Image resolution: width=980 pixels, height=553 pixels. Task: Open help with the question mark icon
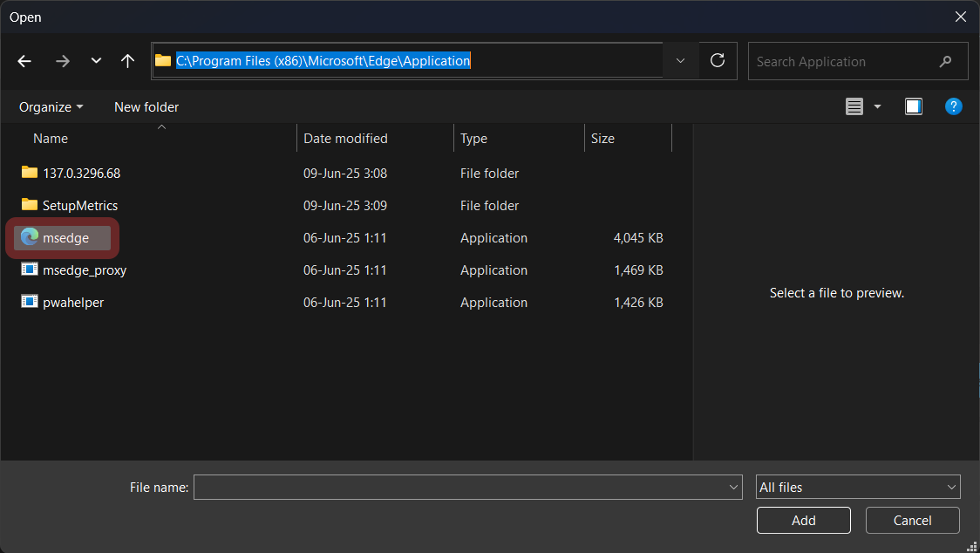[x=953, y=107]
